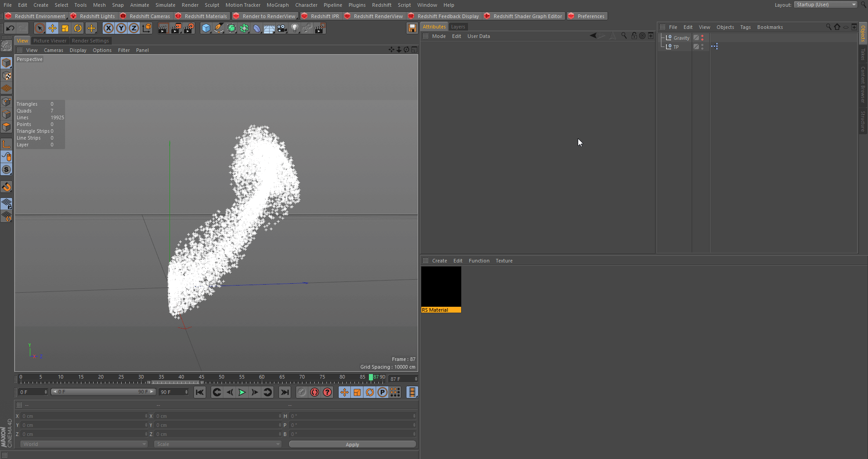Go to start of animation
The image size is (868, 459).
[199, 392]
